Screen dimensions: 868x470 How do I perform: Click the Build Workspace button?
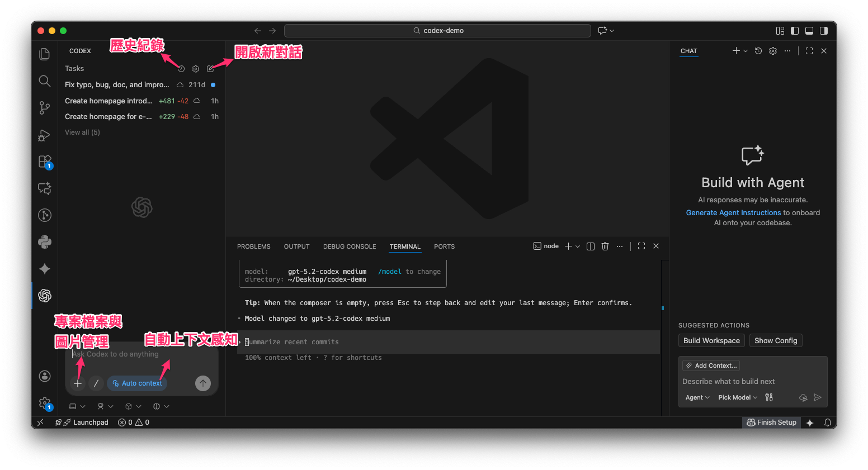point(711,341)
